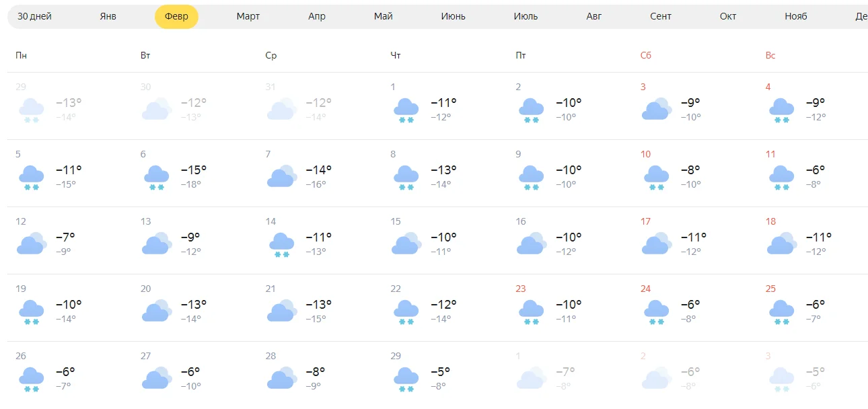Image resolution: width=868 pixels, height=409 pixels.
Task: Open the Янв month tab
Action: 108,16
